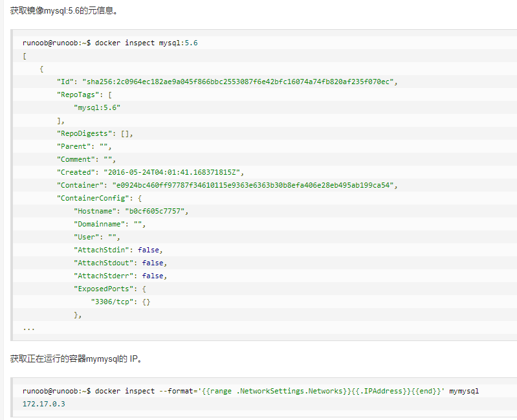The width and height of the screenshot is (517, 420).
Task: Click the "AttachStdout": false line
Action: tap(120, 263)
